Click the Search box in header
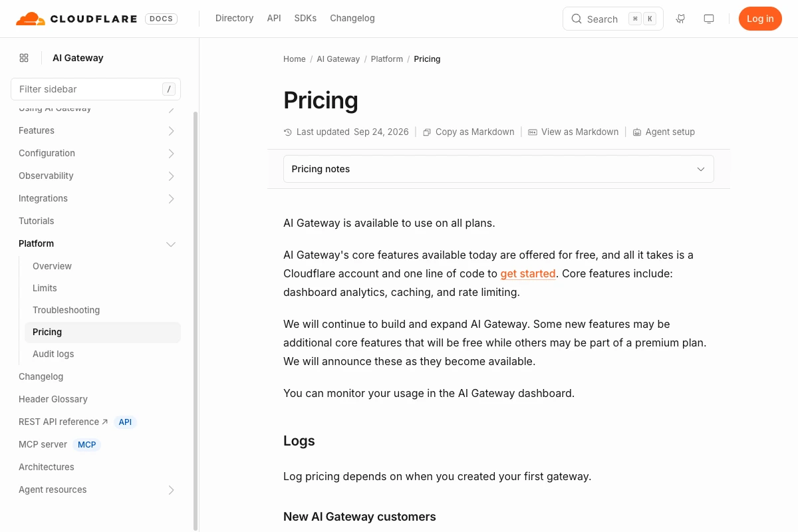This screenshot has width=798, height=532. click(613, 19)
